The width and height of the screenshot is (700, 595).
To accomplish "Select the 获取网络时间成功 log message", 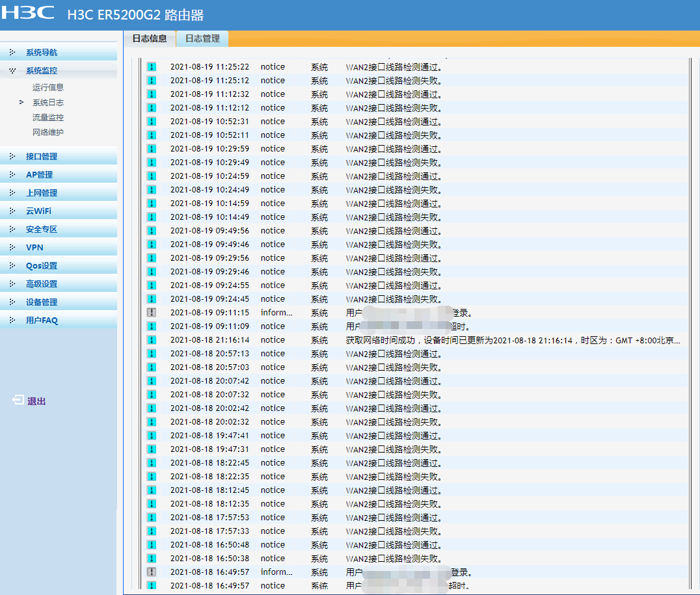I will pyautogui.click(x=513, y=340).
